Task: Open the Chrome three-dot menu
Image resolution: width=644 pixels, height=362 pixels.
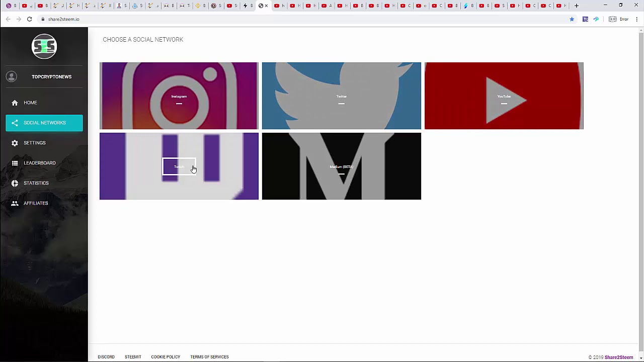Action: 637,19
